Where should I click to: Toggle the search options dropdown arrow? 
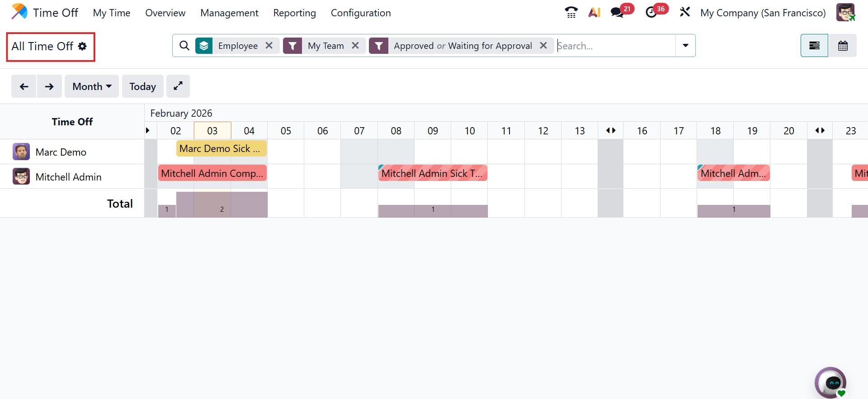685,45
